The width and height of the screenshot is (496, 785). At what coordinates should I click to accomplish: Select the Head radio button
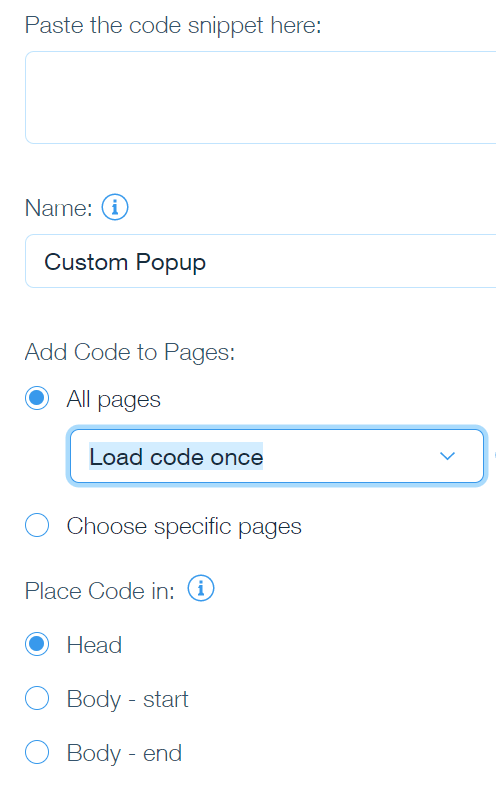tap(37, 644)
